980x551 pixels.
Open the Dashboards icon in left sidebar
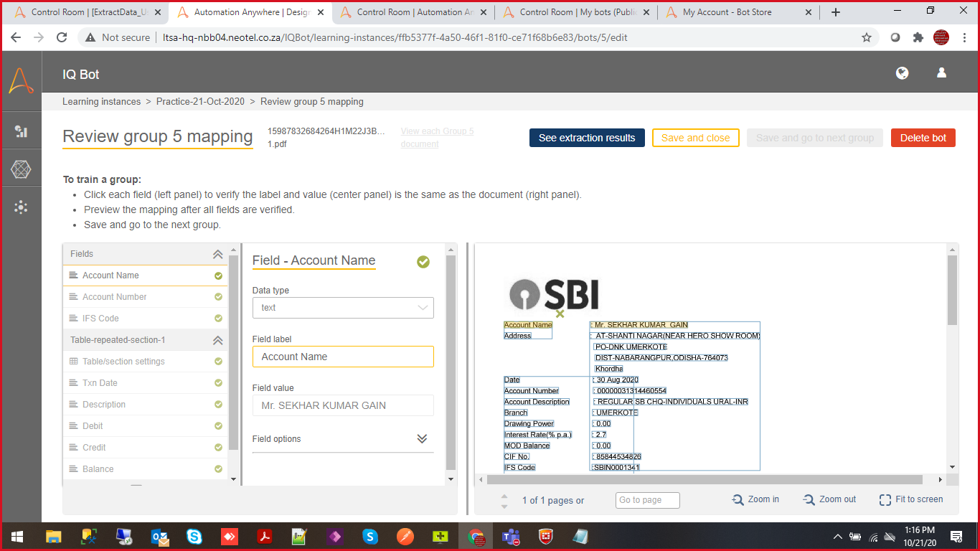(x=21, y=131)
